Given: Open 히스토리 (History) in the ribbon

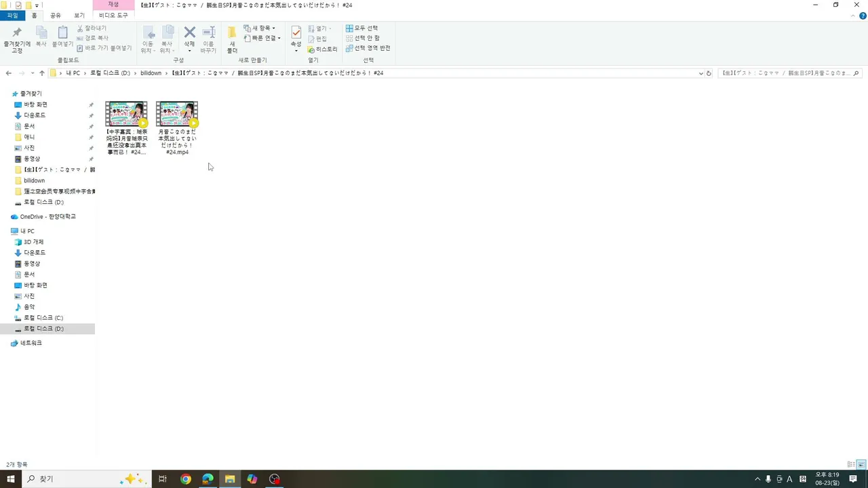Looking at the screenshot, I should (x=322, y=49).
